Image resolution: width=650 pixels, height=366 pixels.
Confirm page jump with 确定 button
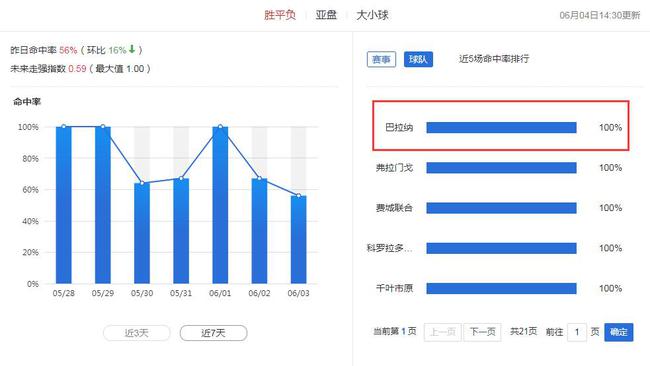[x=618, y=332]
